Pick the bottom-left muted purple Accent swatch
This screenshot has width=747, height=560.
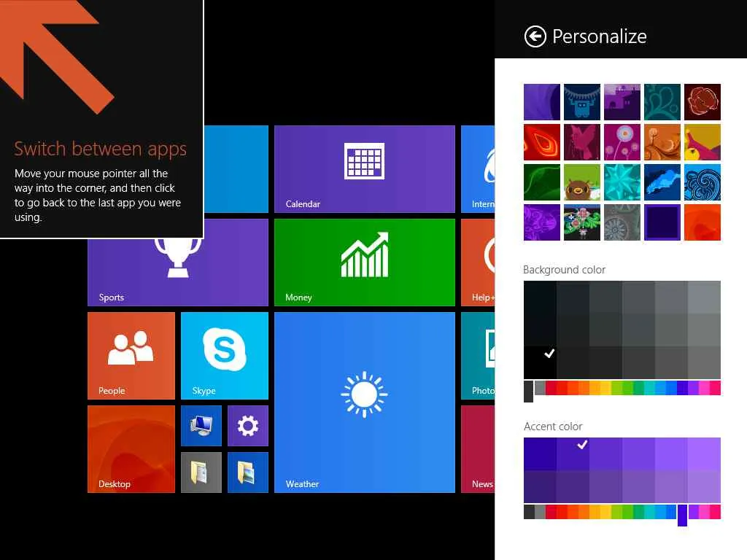541,486
